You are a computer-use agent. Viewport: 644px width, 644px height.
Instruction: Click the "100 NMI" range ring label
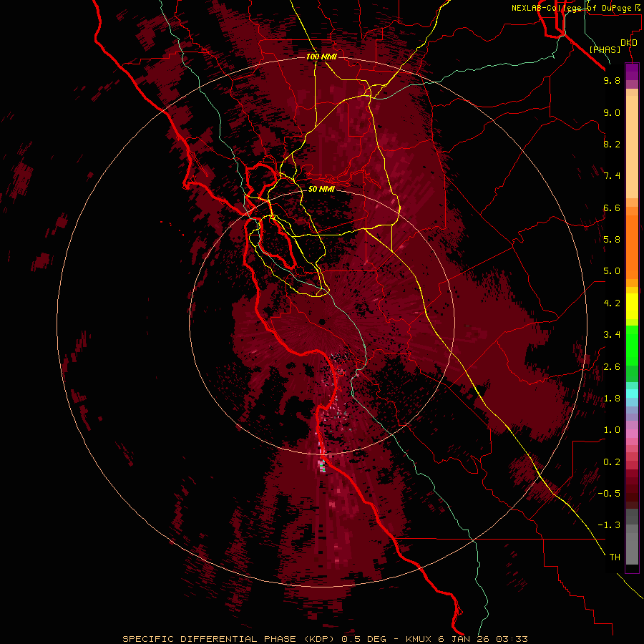click(321, 57)
